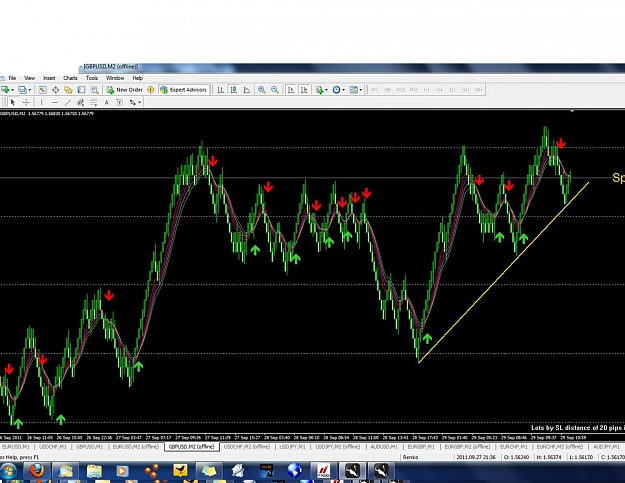Screen dimensions: 625x483
Task: Select the Crosshair tool
Action: click(x=26, y=102)
